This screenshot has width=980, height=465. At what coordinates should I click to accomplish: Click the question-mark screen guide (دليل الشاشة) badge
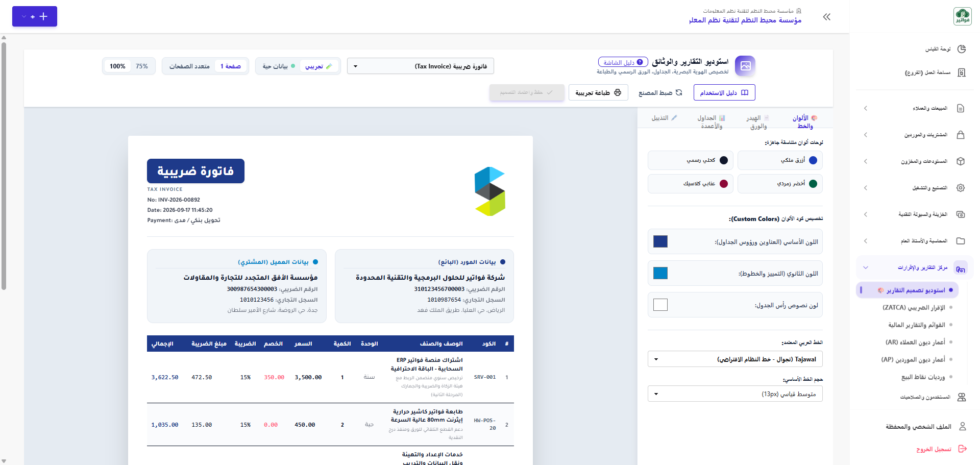pos(623,62)
